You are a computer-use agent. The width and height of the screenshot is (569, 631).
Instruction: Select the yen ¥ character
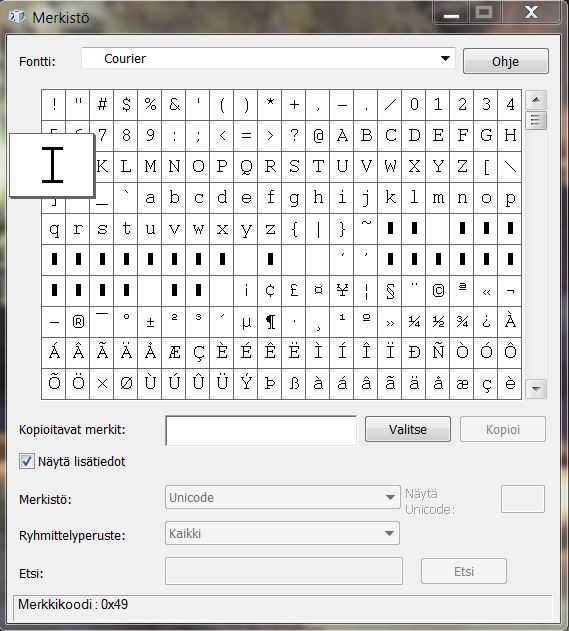[x=342, y=291]
